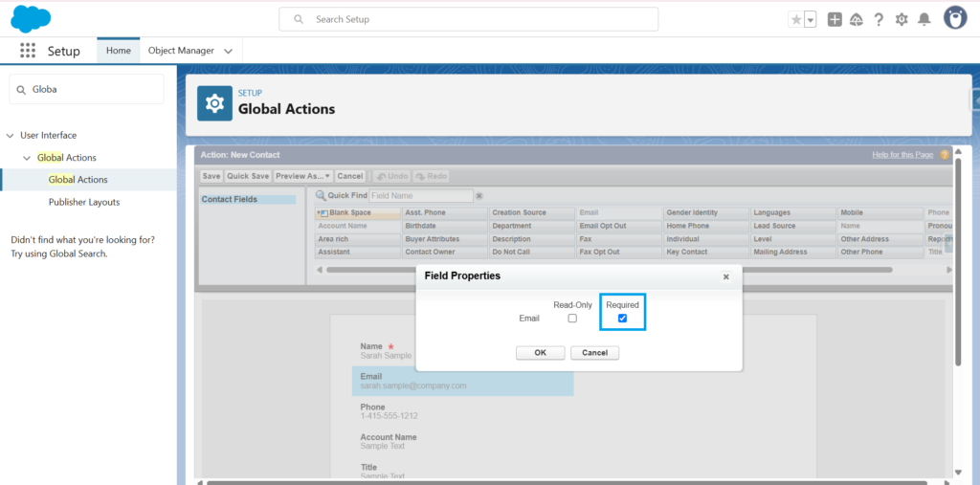Expand the Object Manager tab dropdown

coord(228,51)
